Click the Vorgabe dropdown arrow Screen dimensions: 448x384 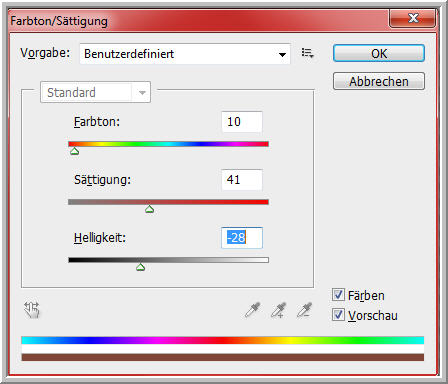click(x=282, y=54)
